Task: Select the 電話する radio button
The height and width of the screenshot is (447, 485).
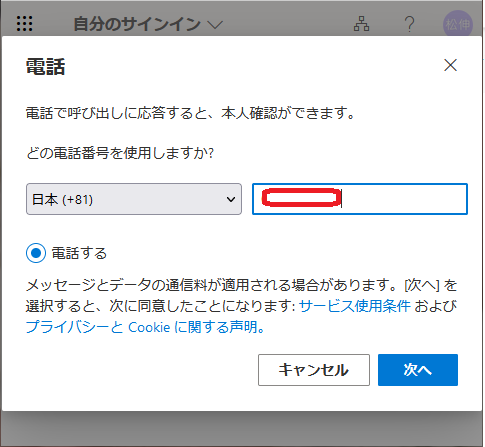Action: [36, 253]
